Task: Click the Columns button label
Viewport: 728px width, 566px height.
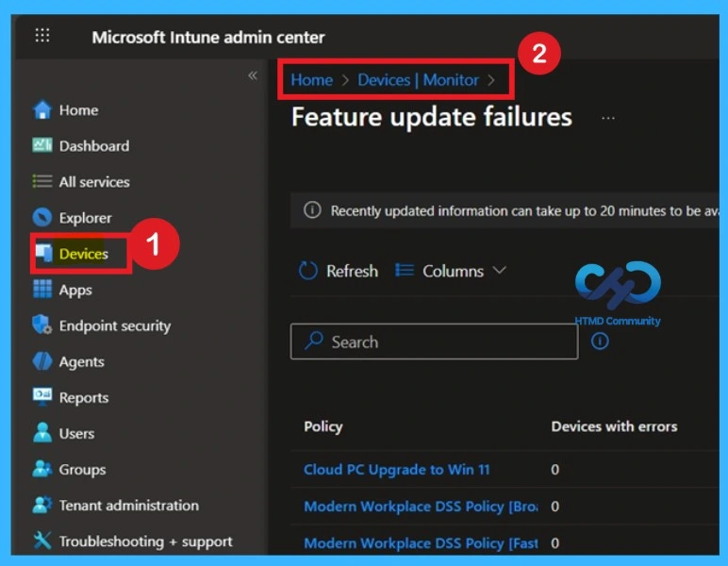Action: tap(454, 271)
